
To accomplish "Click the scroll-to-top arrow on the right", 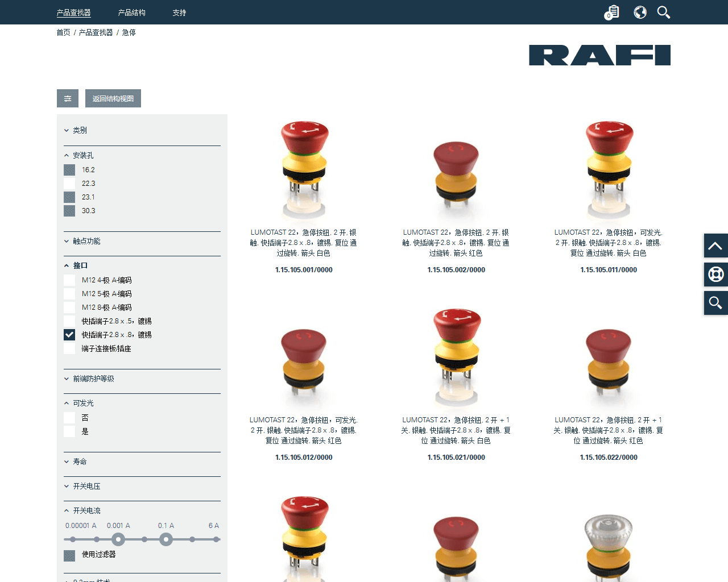I will (715, 246).
